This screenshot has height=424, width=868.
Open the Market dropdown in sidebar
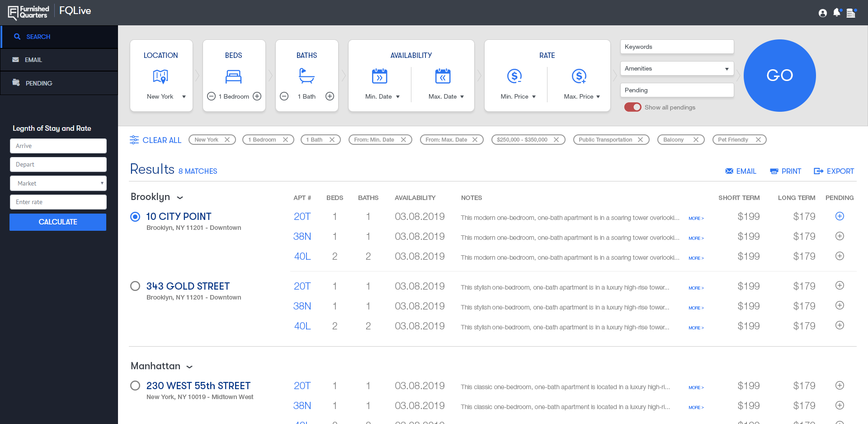point(58,183)
